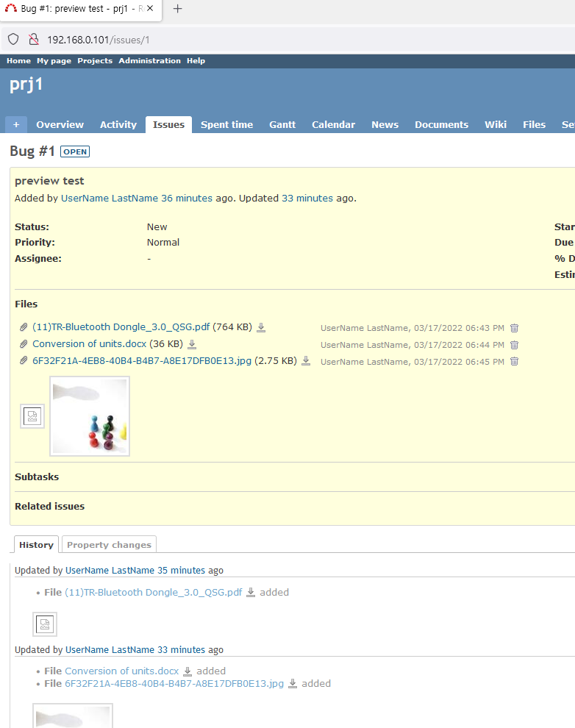Open the Files tab
Screen dimensions: 575x728
click(534, 124)
